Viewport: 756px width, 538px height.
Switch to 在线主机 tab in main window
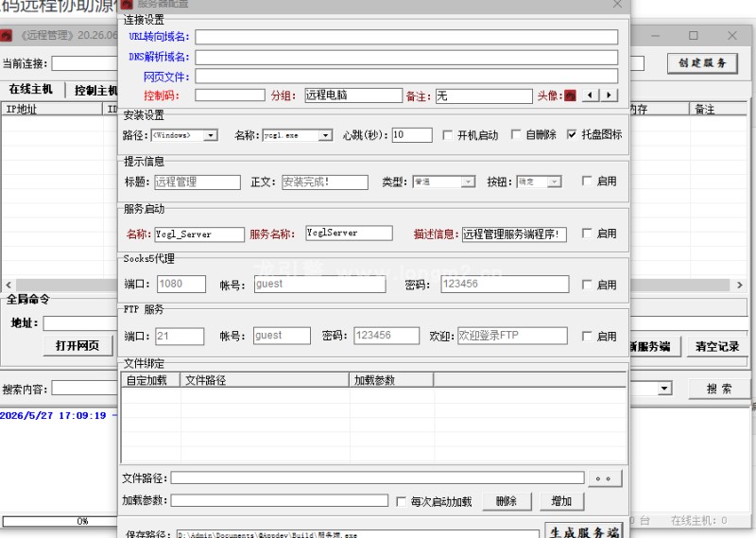click(31, 89)
